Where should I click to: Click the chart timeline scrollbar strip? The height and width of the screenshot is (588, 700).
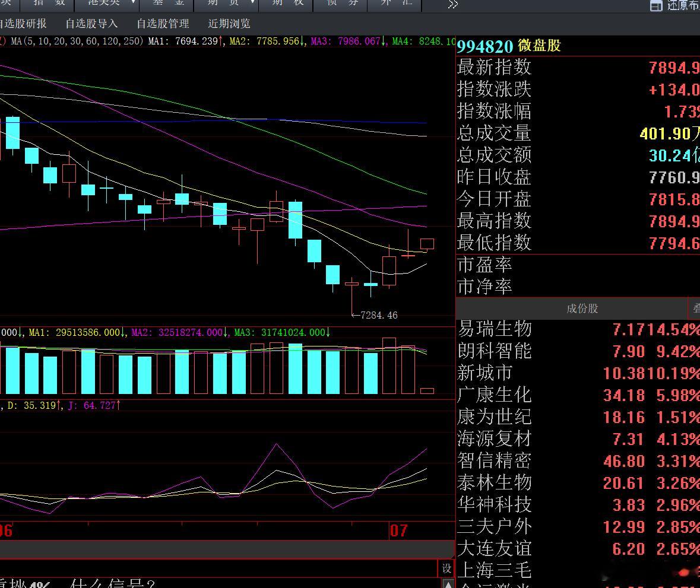coord(227,549)
